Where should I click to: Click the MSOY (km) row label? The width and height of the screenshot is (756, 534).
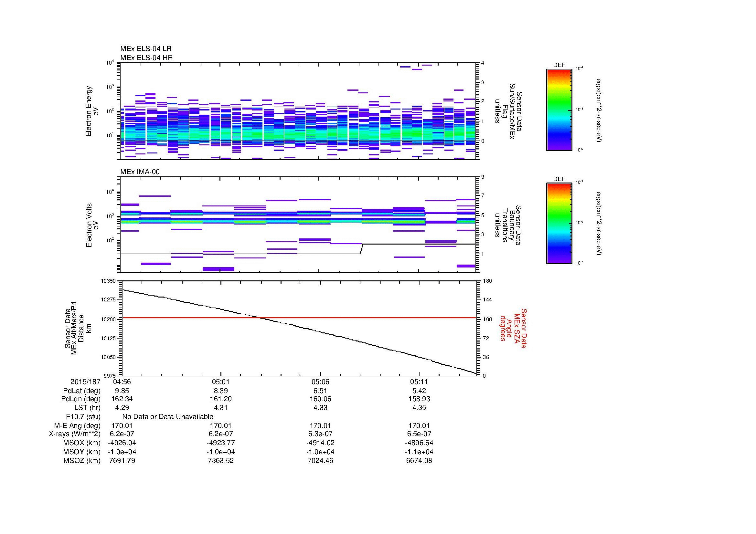click(x=82, y=452)
